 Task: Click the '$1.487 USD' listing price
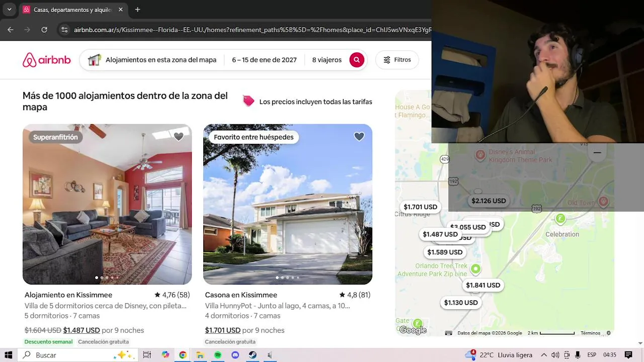click(x=82, y=330)
